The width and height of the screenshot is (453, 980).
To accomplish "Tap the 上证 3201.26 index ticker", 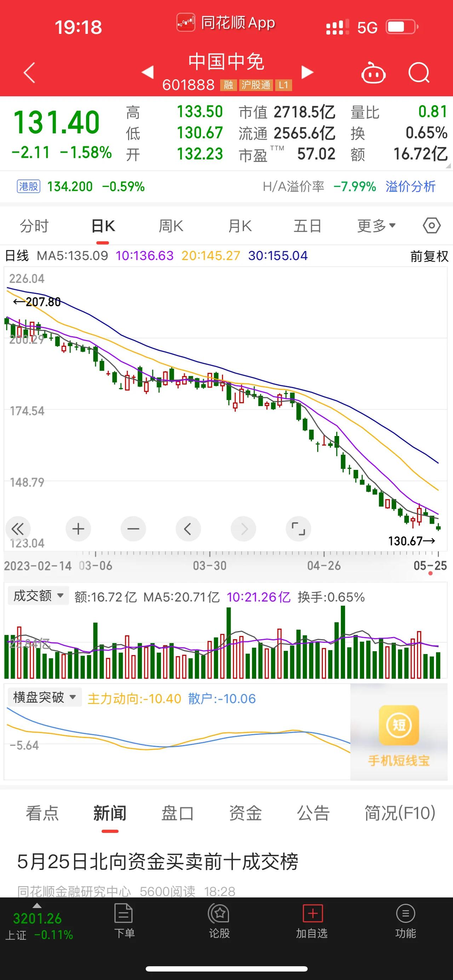I will (39, 925).
